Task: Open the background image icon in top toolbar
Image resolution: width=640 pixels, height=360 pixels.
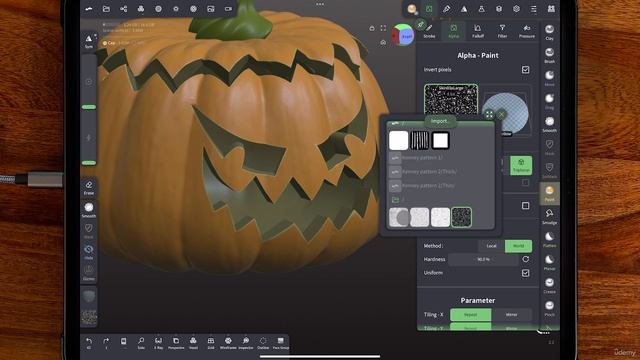Action: pos(211,9)
